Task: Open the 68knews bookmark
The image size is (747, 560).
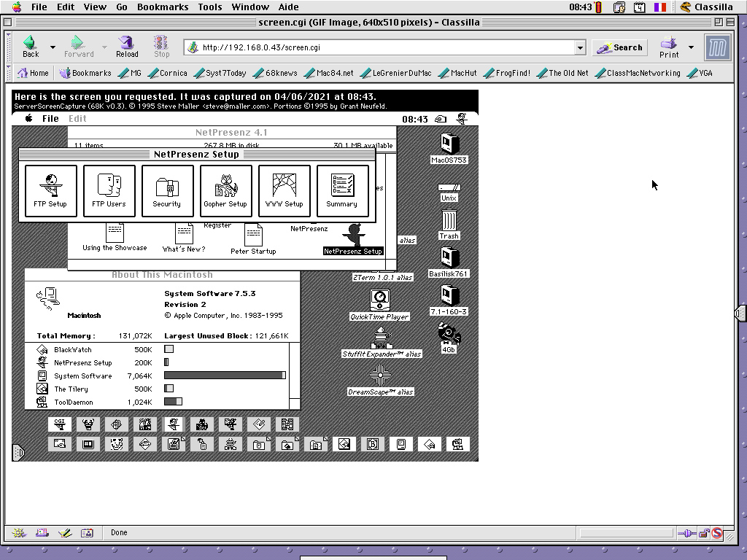Action: click(x=275, y=73)
